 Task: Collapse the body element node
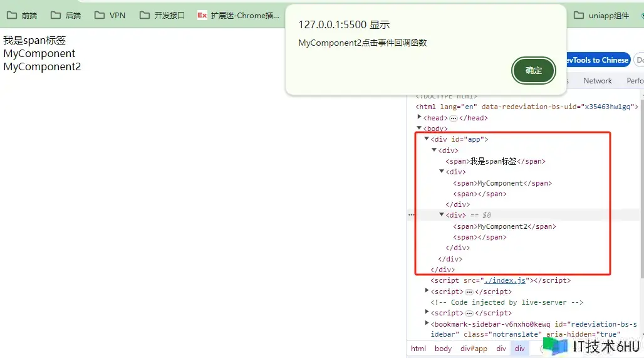click(420, 129)
